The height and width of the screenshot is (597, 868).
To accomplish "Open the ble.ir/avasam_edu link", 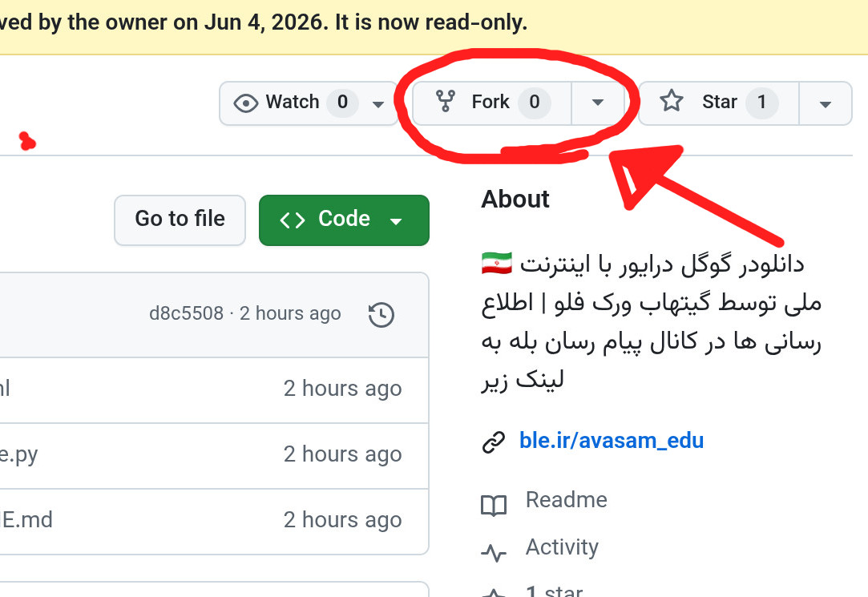I will click(612, 441).
